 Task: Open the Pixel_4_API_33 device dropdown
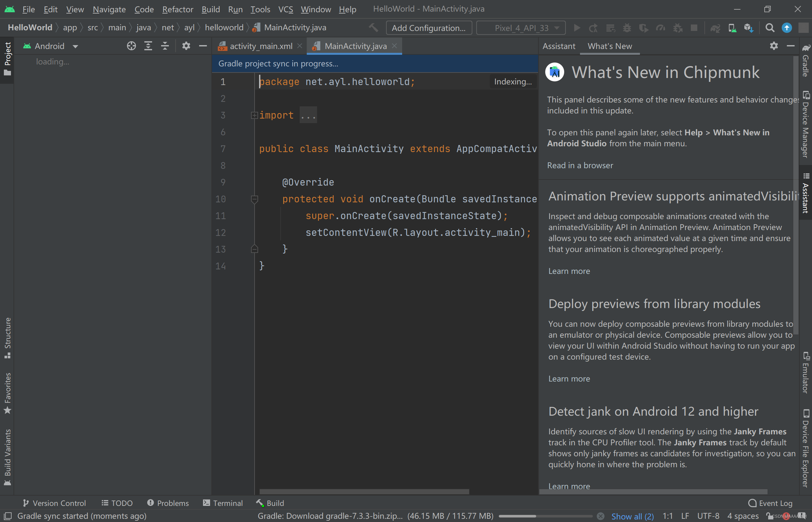point(521,28)
